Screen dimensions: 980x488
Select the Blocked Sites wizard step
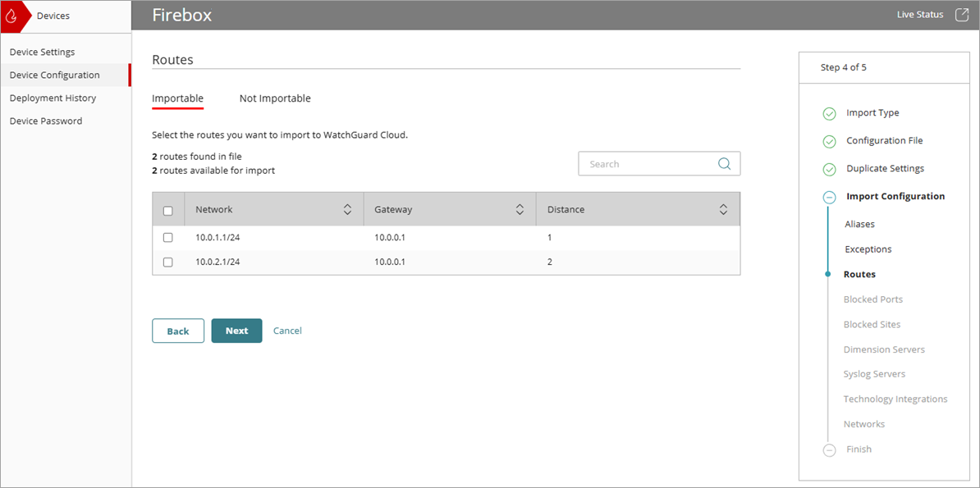pos(872,324)
